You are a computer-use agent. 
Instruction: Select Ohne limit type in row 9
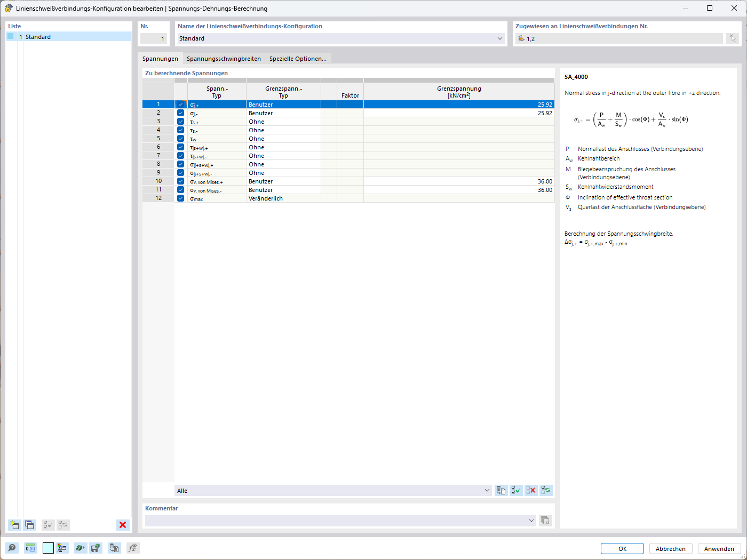[x=283, y=173]
